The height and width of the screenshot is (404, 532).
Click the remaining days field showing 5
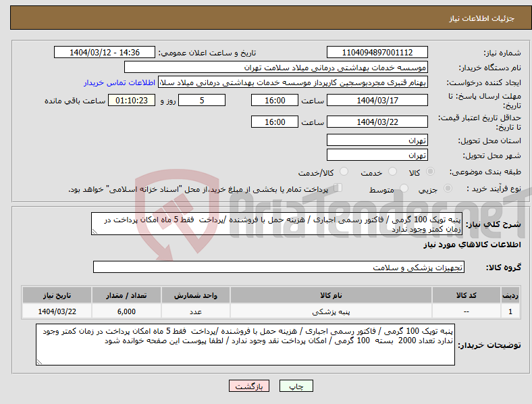202,100
